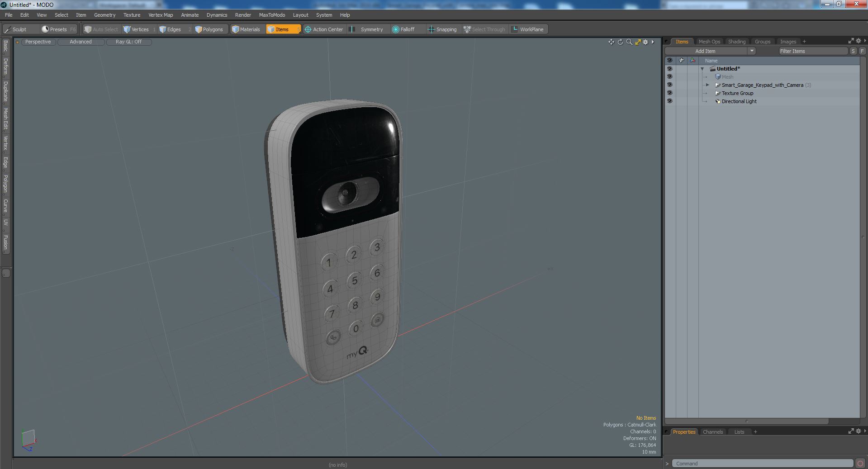Screen dimensions: 868x469
Task: Toggle Select Through mode
Action: (x=484, y=29)
